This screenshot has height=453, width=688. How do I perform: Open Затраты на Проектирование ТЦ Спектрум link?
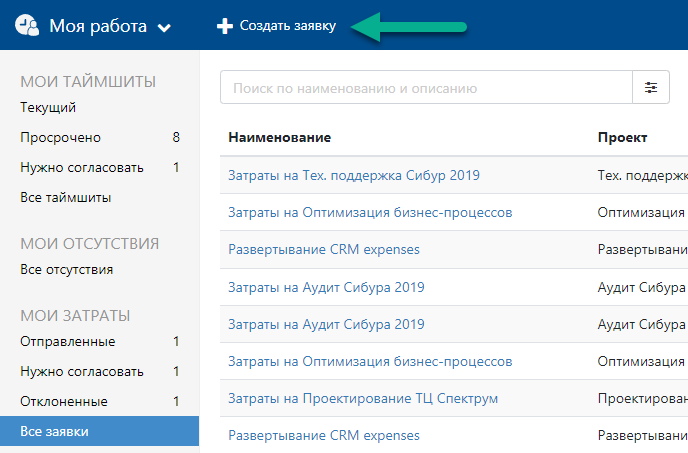pos(363,399)
